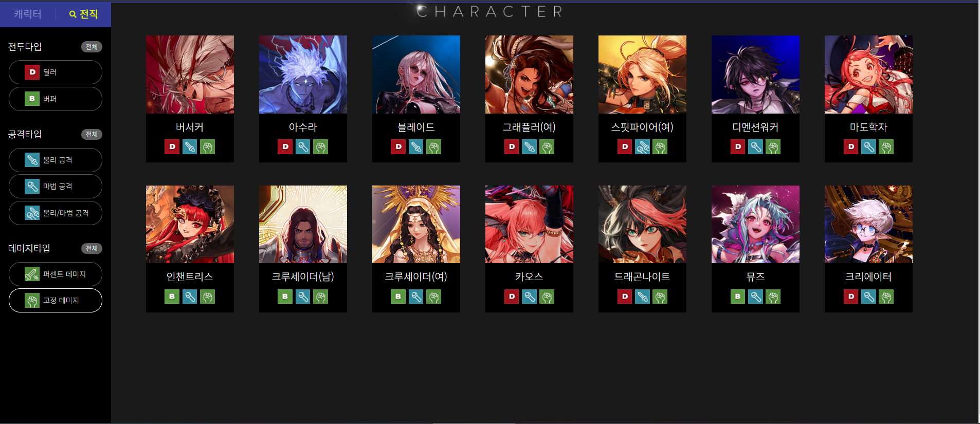
Task: Enable the 퍼센트 데미지 filter
Action: 56,274
